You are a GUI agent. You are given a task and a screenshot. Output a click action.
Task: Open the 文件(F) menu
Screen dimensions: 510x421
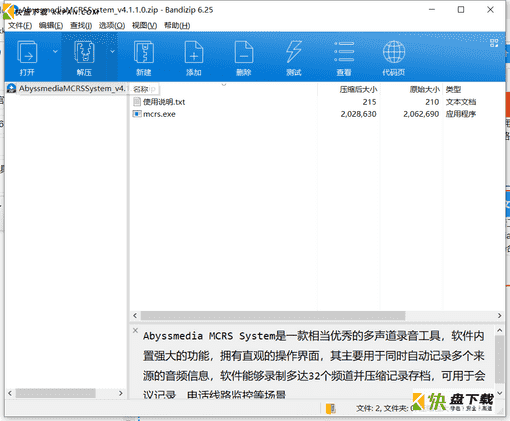20,25
